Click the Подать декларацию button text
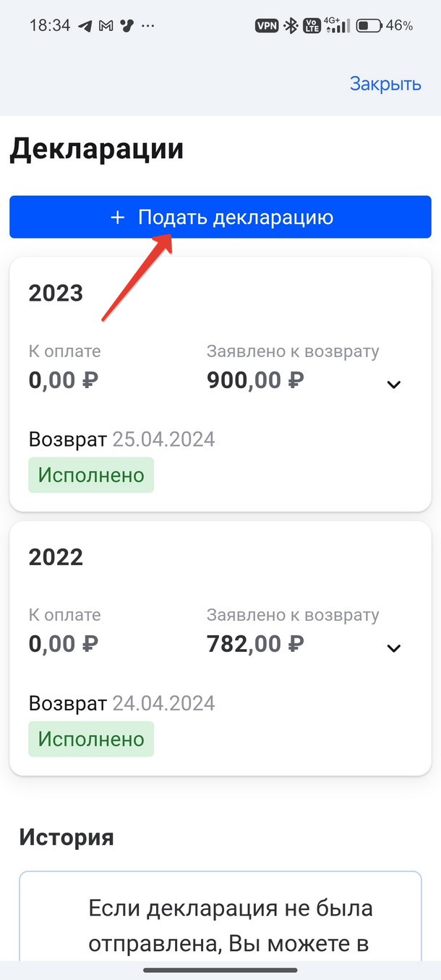 236,218
